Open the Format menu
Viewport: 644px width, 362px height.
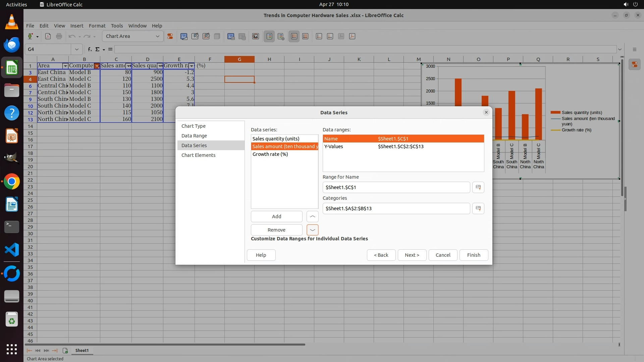(97, 26)
